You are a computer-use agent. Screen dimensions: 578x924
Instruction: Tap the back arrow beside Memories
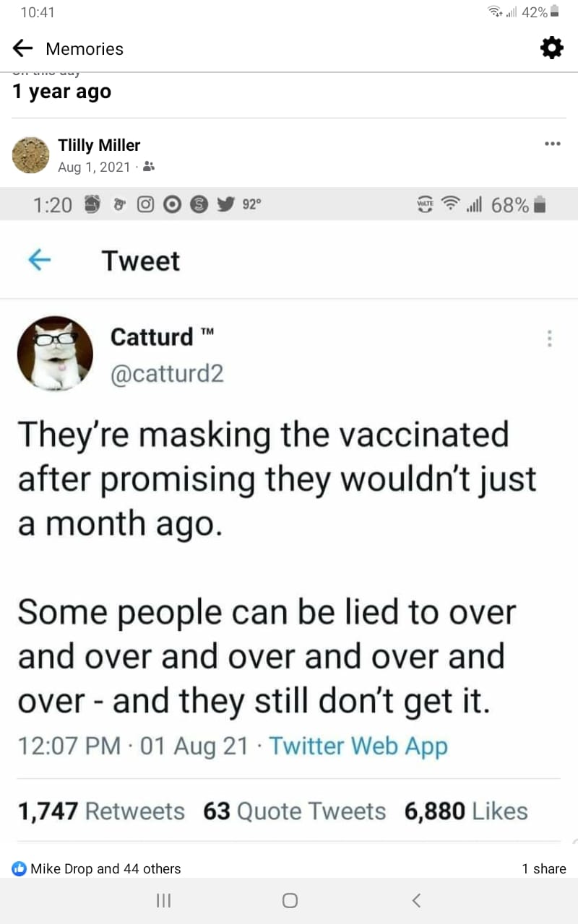click(x=23, y=48)
